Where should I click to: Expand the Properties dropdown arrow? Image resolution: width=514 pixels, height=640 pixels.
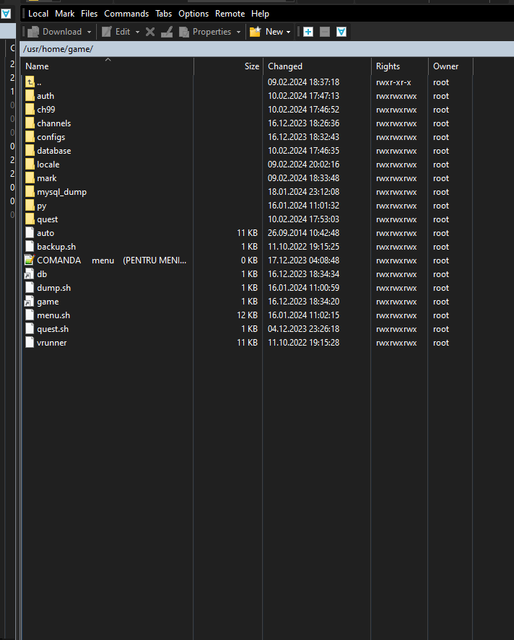[238, 32]
